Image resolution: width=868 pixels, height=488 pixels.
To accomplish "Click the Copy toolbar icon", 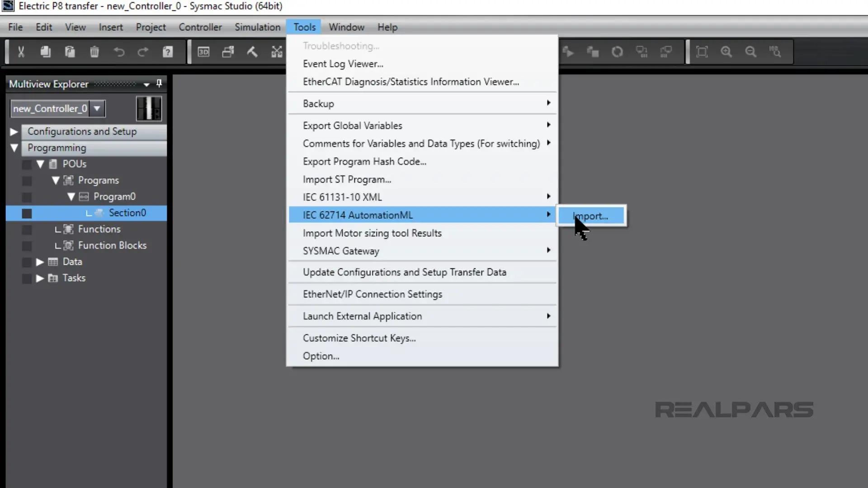I will (x=45, y=52).
